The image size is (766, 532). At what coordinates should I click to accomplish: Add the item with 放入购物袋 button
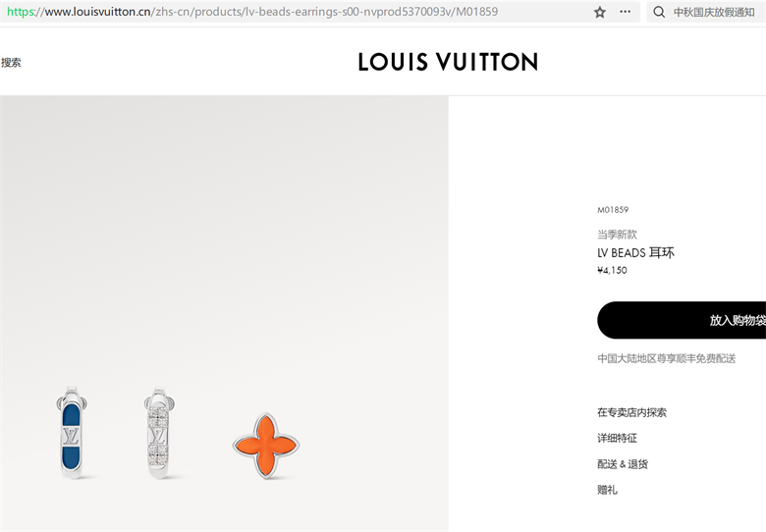tap(682, 320)
